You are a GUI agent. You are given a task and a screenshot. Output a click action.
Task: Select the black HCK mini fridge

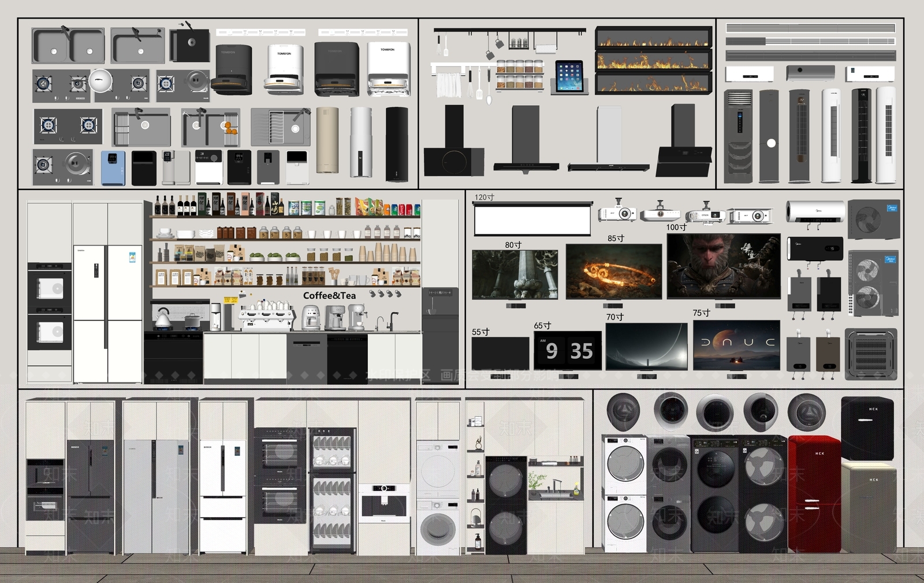pos(867,428)
